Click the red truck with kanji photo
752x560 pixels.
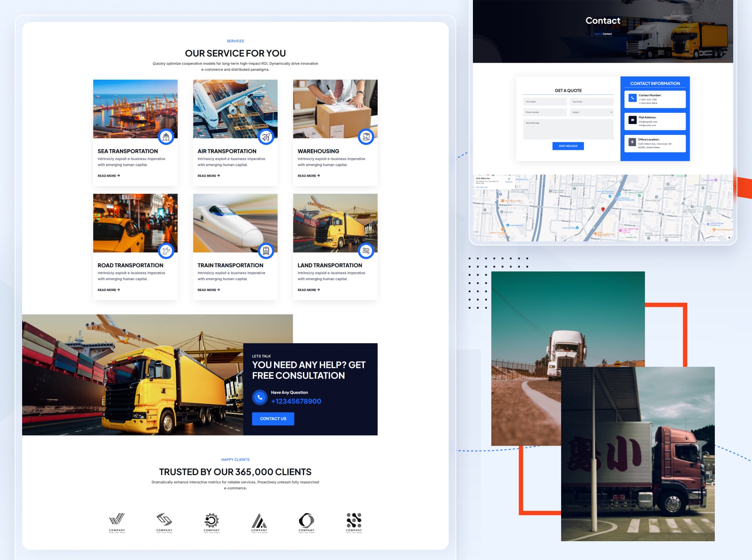tap(638, 454)
